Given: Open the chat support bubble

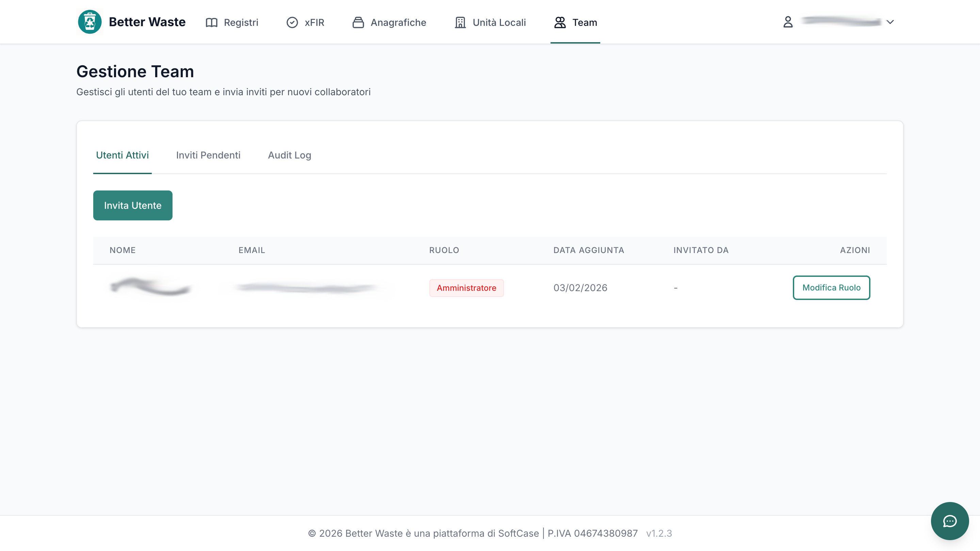Looking at the screenshot, I should 950,521.
